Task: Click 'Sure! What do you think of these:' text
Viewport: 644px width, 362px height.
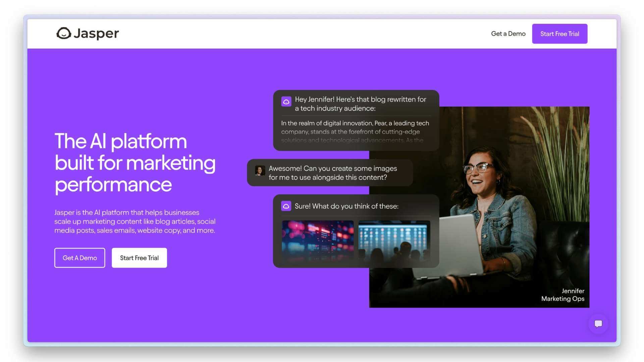Action: click(x=346, y=206)
